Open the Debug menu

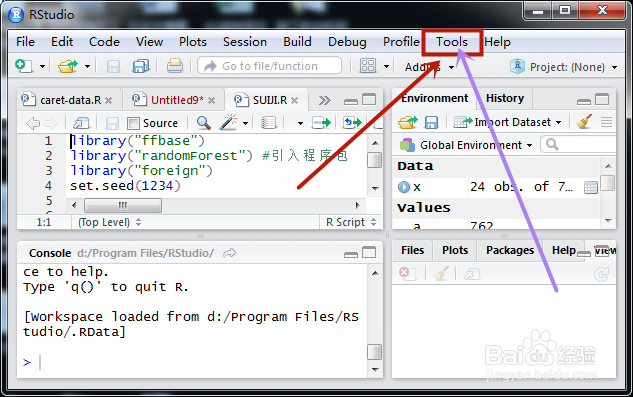(x=347, y=42)
